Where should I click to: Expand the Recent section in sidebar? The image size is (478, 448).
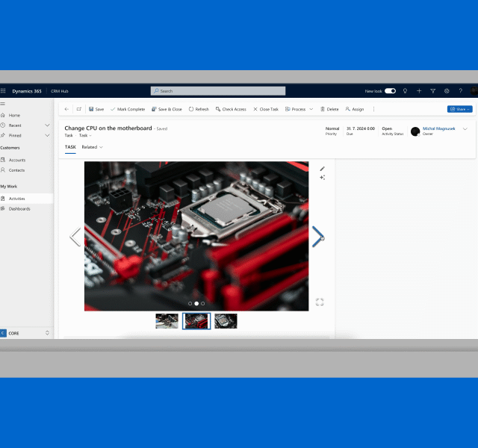tap(47, 125)
